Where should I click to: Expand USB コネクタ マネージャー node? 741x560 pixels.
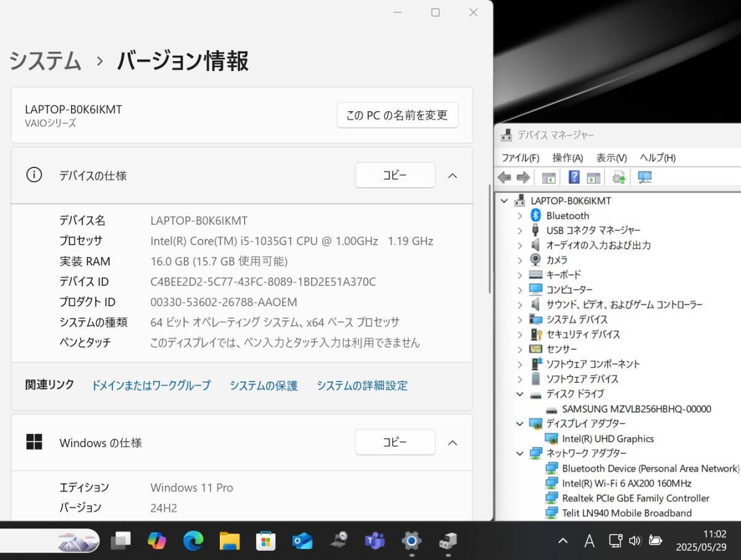pyautogui.click(x=520, y=230)
